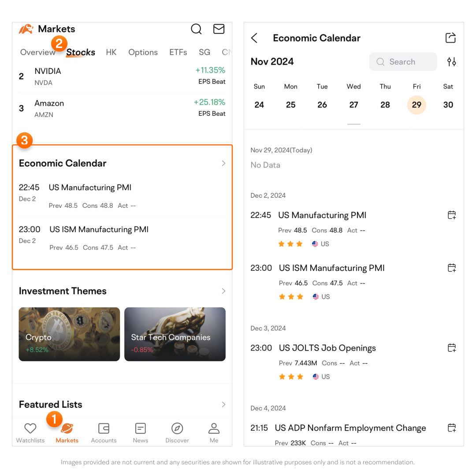Click the search magnifier in calendar
Viewport: 476px width, 476px height.
(x=380, y=62)
